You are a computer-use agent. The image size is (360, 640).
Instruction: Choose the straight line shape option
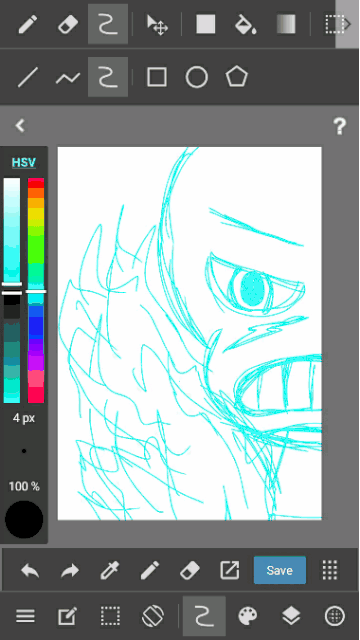point(28,77)
